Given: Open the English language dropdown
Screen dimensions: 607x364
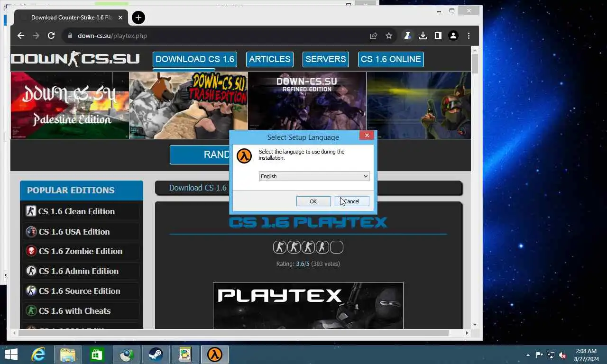Looking at the screenshot, I should pyautogui.click(x=314, y=176).
